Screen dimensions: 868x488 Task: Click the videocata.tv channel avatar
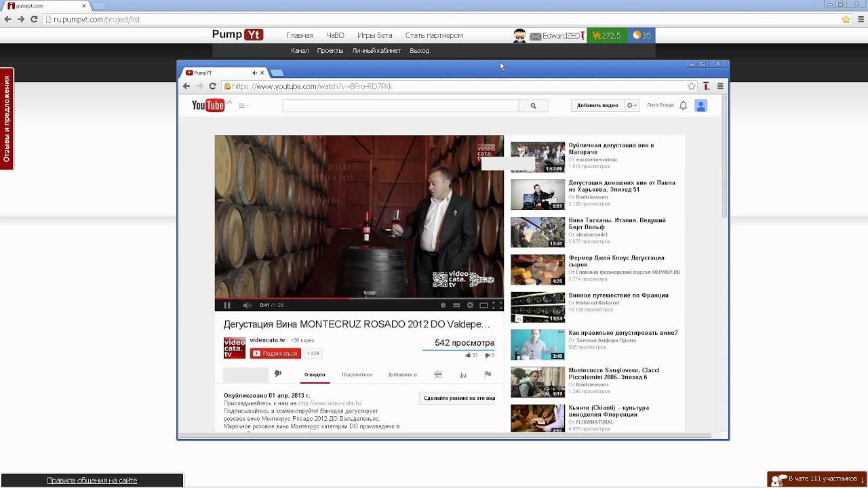point(235,348)
